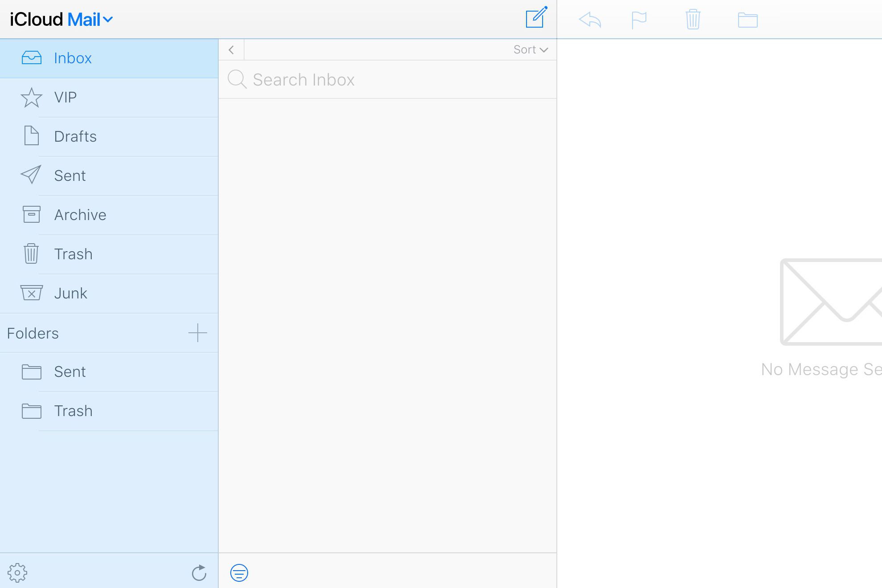This screenshot has width=882, height=588.
Task: Refresh mail with the circular arrow icon
Action: point(199,573)
